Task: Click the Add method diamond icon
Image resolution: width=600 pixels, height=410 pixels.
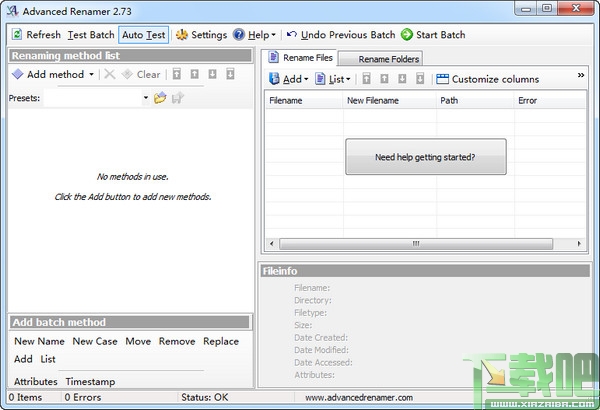Action: (18, 74)
